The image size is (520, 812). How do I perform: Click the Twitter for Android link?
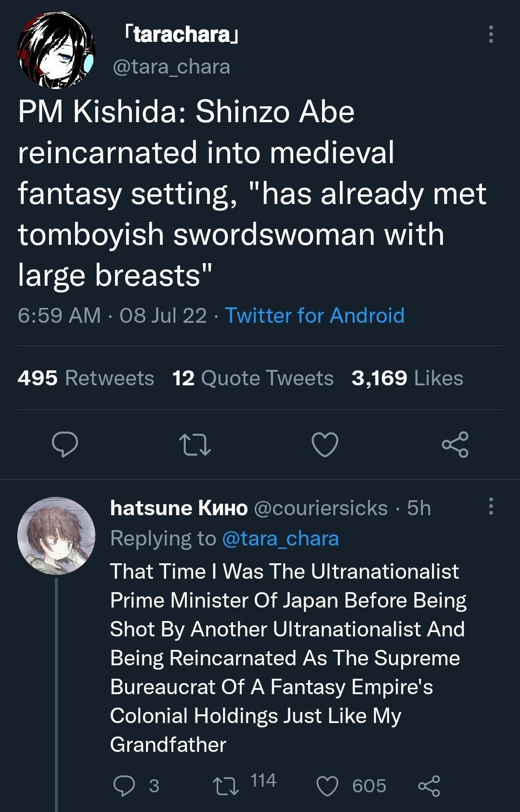[x=314, y=316]
